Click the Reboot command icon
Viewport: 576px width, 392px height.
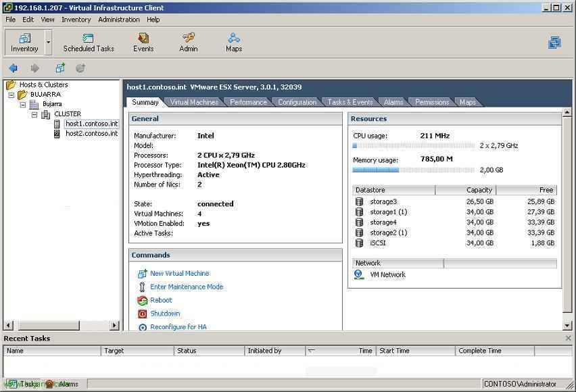point(142,301)
